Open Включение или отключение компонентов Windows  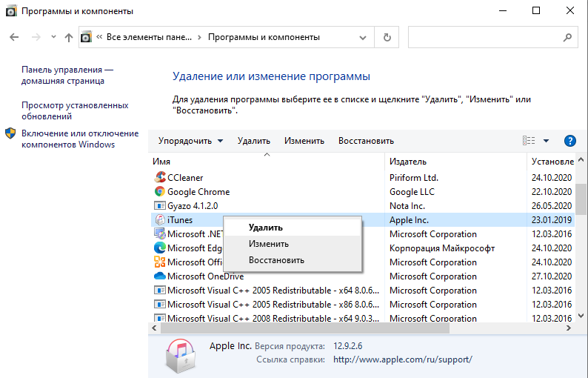tap(80, 139)
